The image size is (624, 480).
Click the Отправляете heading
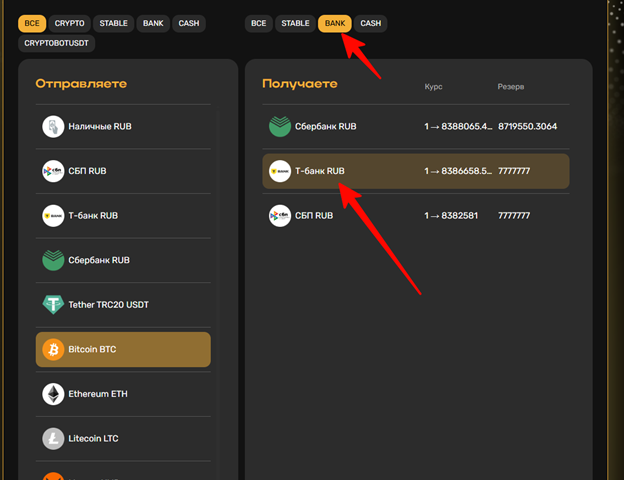[81, 84]
